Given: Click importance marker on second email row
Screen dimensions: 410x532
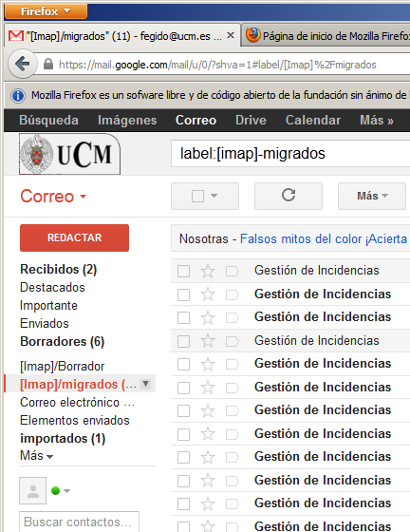Looking at the screenshot, I should tap(233, 294).
